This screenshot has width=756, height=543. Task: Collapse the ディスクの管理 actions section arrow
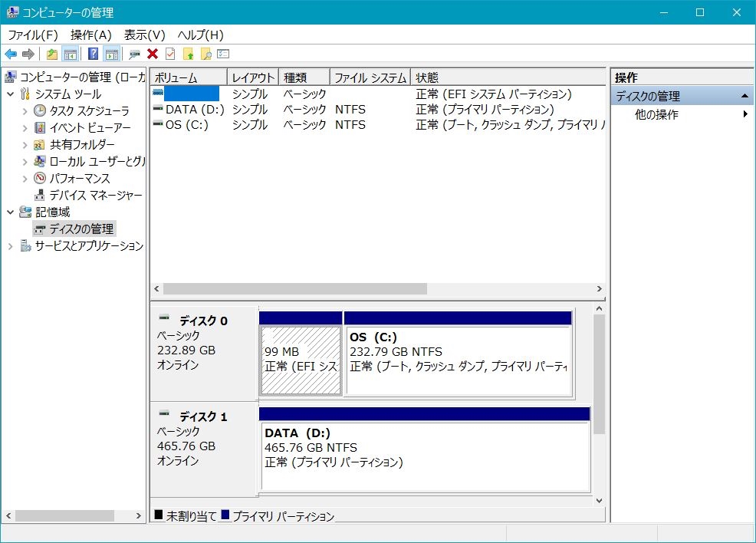pos(744,97)
